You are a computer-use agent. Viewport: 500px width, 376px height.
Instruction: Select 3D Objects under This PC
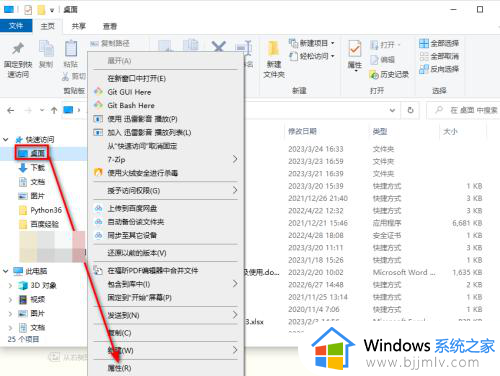37,285
